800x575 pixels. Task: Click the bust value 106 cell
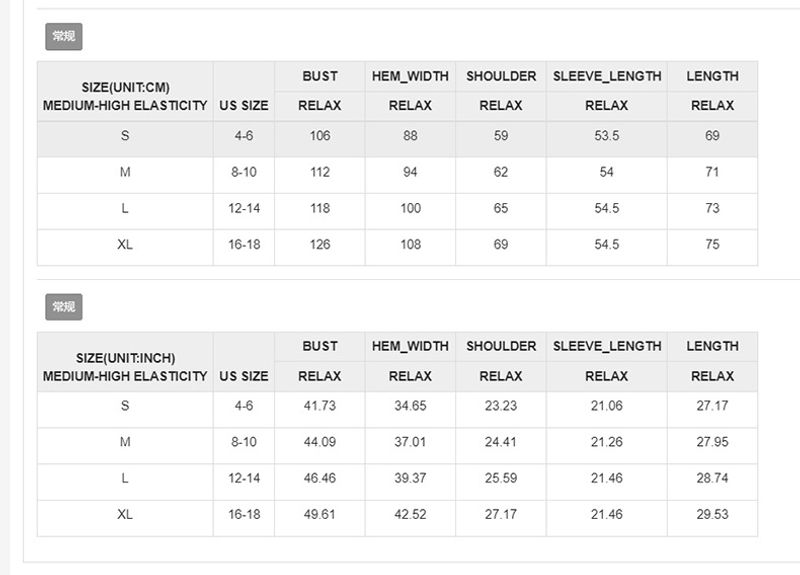pos(320,136)
